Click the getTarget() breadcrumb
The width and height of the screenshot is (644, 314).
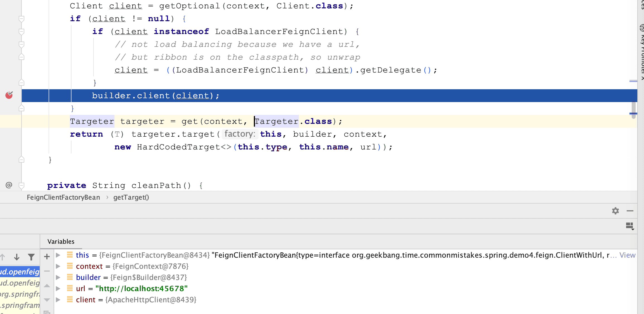tap(131, 197)
